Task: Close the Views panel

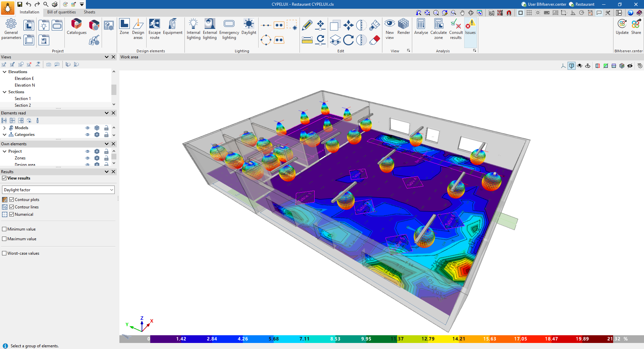Action: (113, 57)
